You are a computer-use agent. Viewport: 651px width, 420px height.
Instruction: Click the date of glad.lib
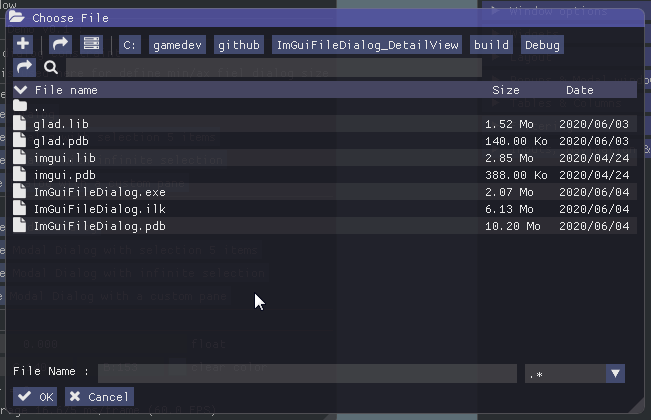coord(594,124)
